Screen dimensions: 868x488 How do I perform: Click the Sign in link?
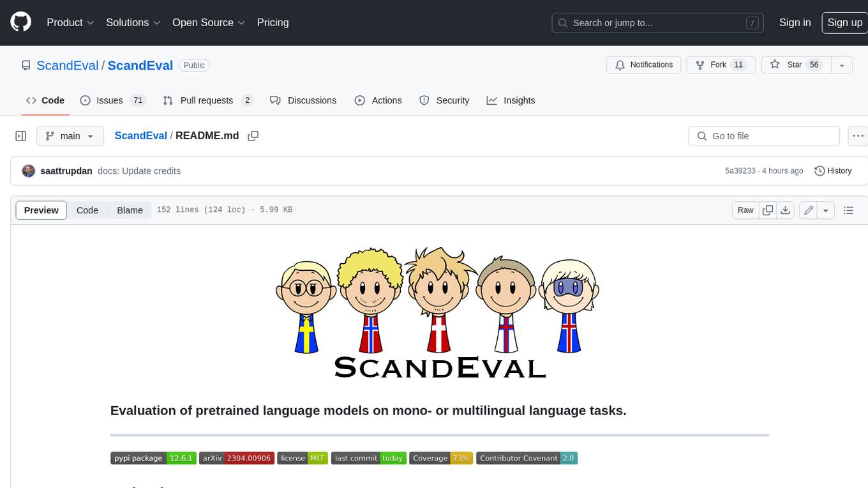coord(795,22)
